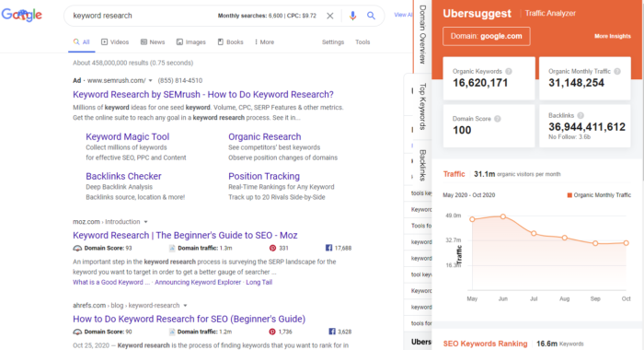Open the Ahrefs How to Do Keyword Research result

coord(189,319)
